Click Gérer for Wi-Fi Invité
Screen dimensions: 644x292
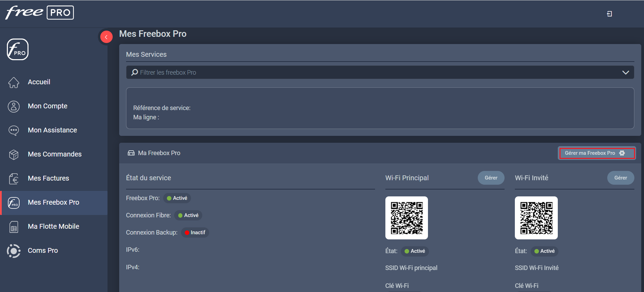click(x=621, y=178)
